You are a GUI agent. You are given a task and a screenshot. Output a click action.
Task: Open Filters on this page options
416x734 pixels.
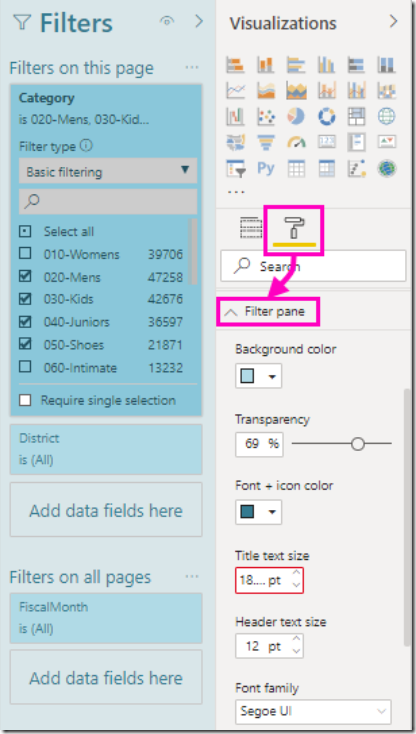[x=192, y=68]
